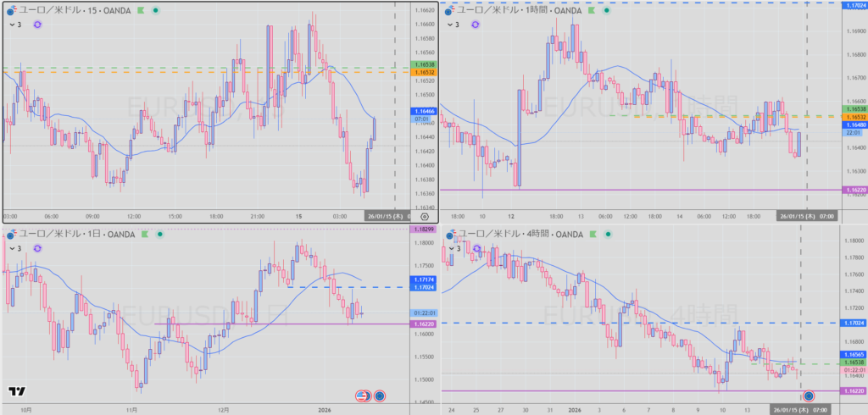Image resolution: width=868 pixels, height=415 pixels.
Task: Expand the indicator legend in 15-minute chart
Action: 12,25
